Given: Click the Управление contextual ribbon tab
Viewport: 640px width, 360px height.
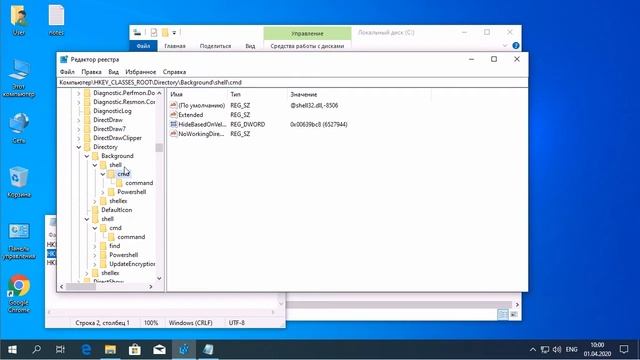Looking at the screenshot, I should pyautogui.click(x=307, y=33).
